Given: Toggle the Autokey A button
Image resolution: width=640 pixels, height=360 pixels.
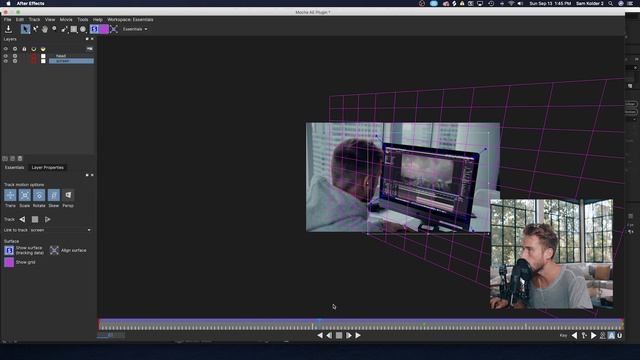Looking at the screenshot, I should coord(611,336).
